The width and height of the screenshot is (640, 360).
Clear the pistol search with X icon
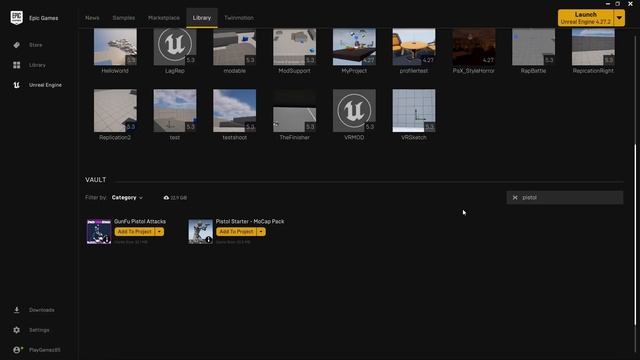[x=515, y=198]
